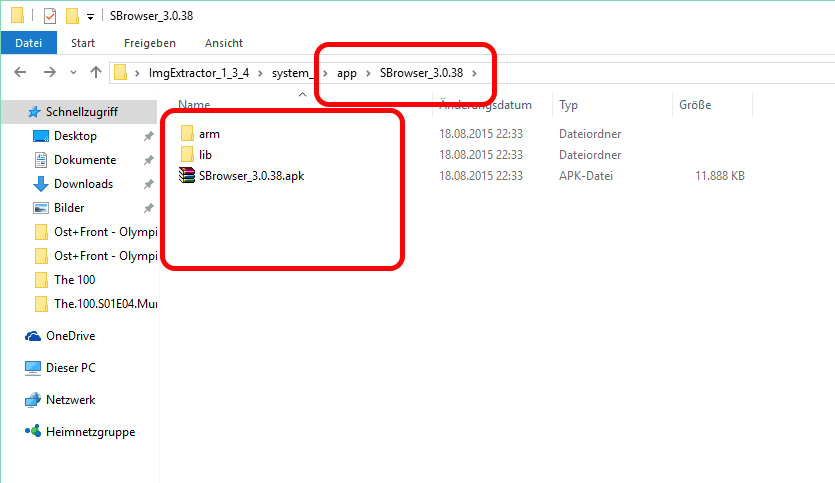Open The 100 folder in sidebar
835x483 pixels.
point(75,280)
